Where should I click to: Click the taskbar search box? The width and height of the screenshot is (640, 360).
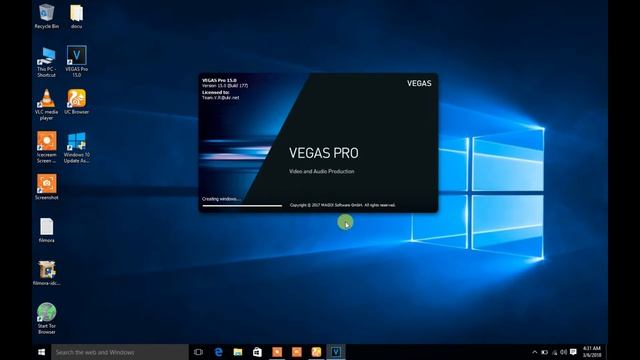(120, 352)
